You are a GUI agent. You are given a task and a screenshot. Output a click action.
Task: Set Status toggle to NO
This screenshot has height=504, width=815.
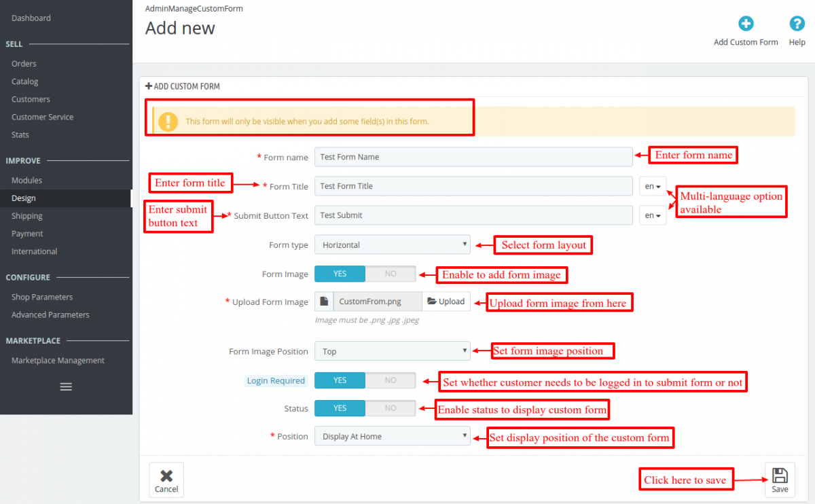tap(391, 408)
